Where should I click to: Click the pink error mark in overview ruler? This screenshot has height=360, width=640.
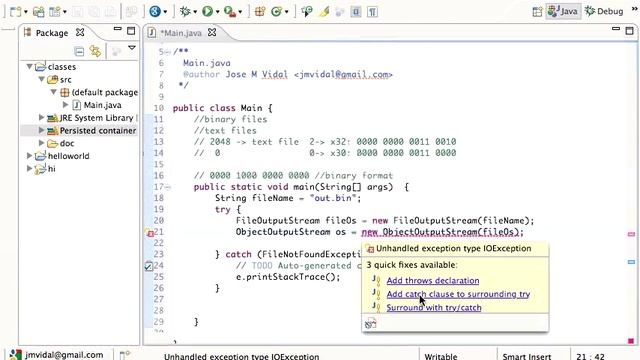(631, 234)
